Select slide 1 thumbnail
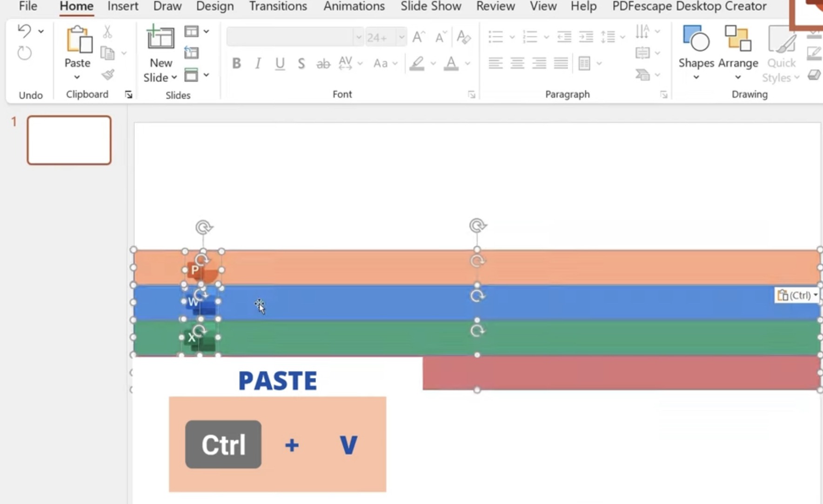The image size is (823, 504). [69, 140]
